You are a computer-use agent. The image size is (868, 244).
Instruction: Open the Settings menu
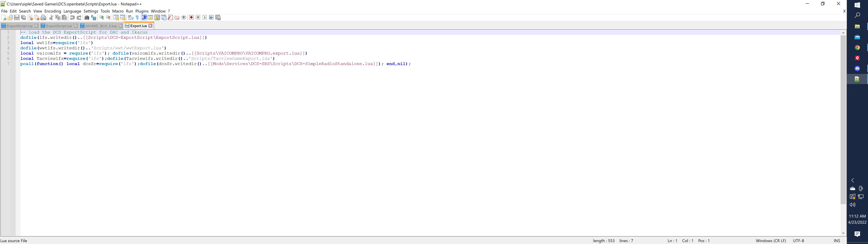point(91,11)
